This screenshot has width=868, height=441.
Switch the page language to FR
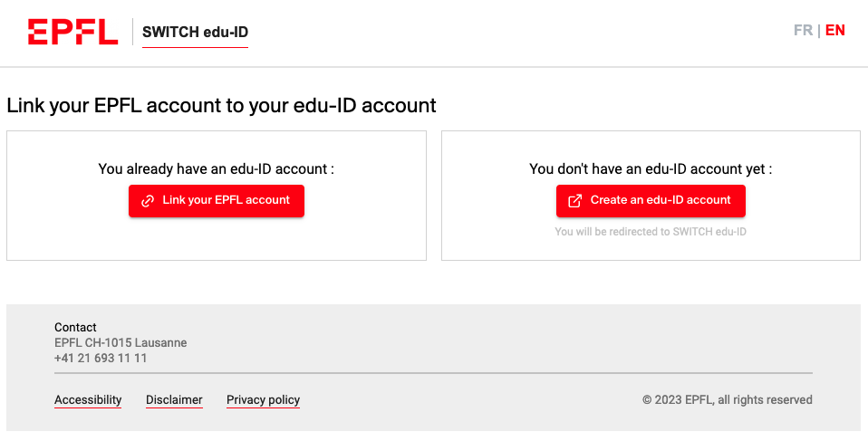point(803,31)
